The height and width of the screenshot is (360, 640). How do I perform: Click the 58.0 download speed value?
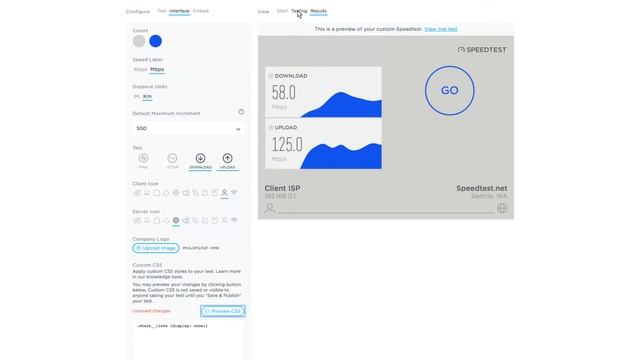click(x=284, y=93)
